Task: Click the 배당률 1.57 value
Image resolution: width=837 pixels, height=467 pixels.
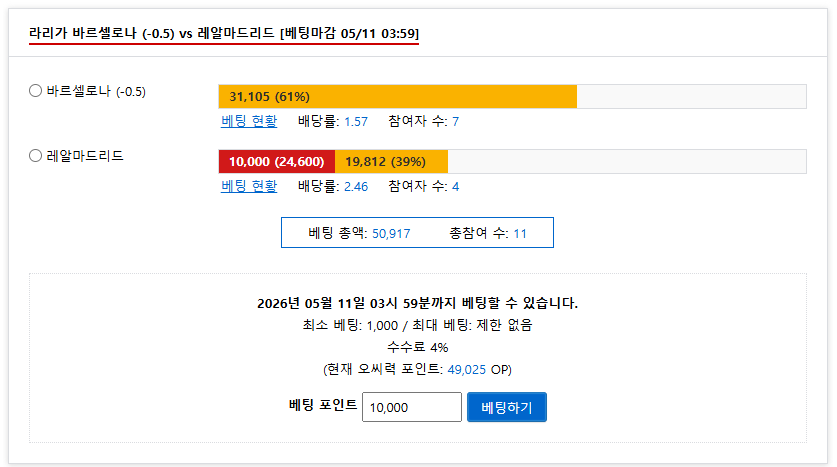Action: coord(356,122)
